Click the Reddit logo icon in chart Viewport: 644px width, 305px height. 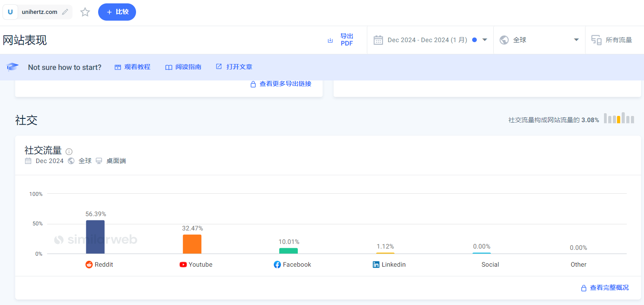[89, 265]
